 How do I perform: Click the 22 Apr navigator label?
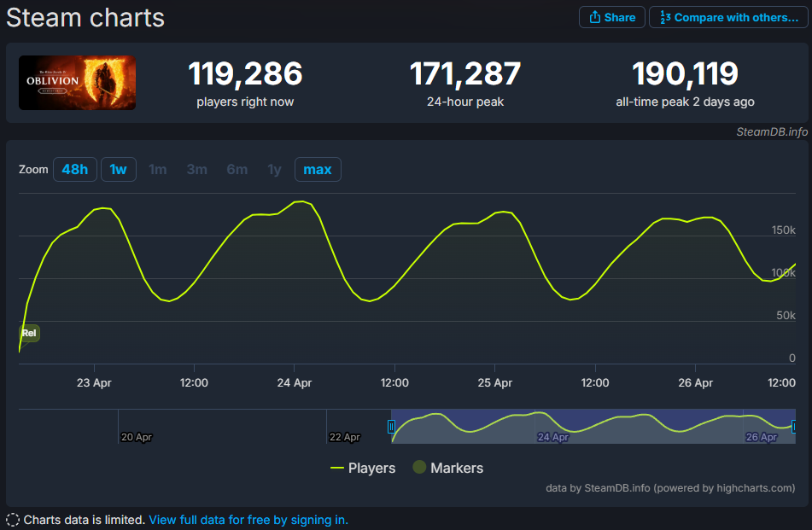(345, 437)
